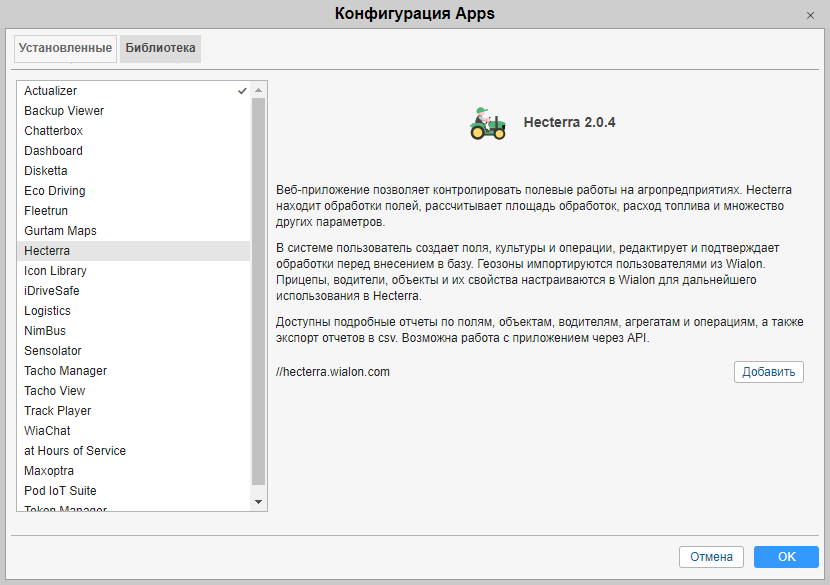Click the list scrollbar up arrow

pos(258,91)
